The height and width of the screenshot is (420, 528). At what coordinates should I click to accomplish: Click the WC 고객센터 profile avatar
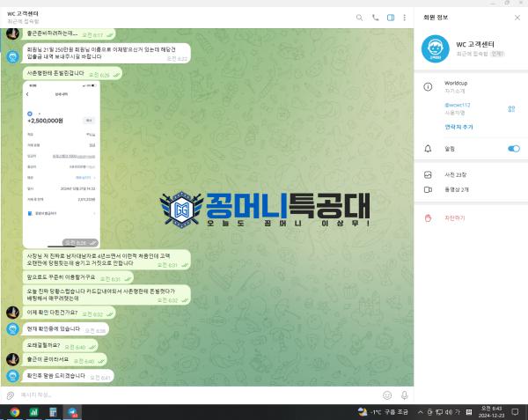[435, 48]
